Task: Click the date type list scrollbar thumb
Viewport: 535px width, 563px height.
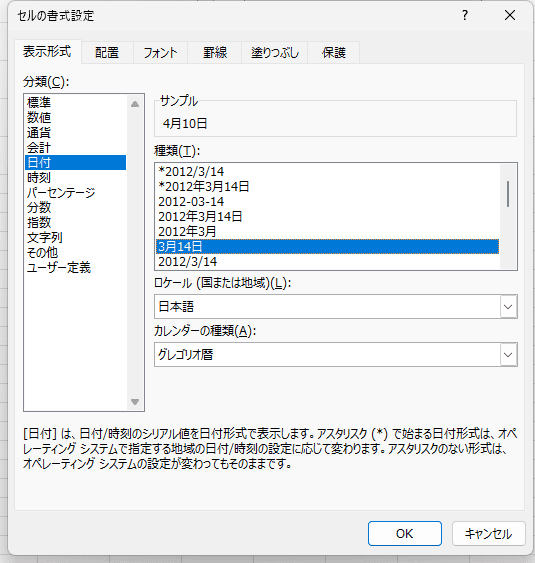Action: pos(508,194)
